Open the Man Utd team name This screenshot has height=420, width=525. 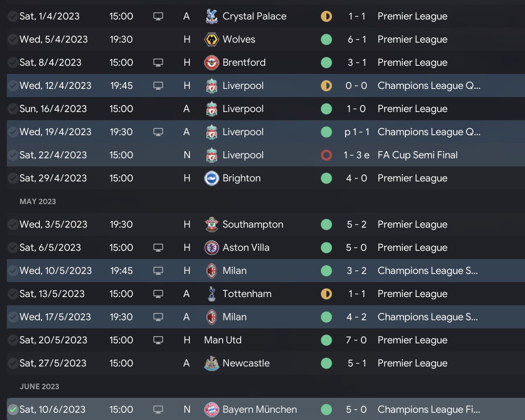point(223,340)
